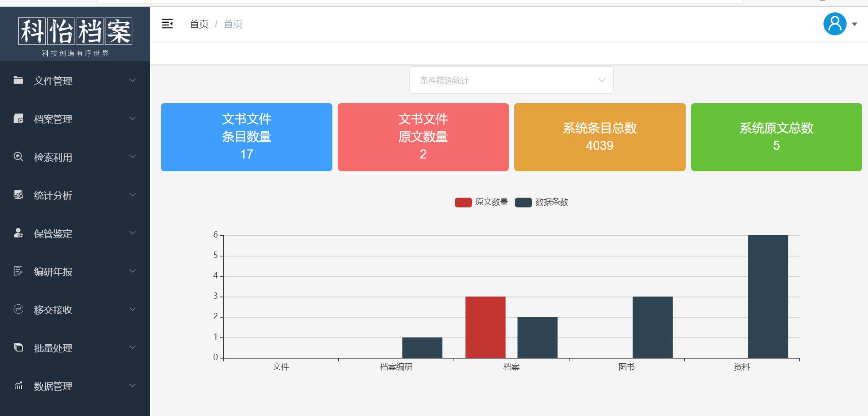Click the chart icon beside 统计分析
Viewport: 868px width, 416px height.
(18, 195)
